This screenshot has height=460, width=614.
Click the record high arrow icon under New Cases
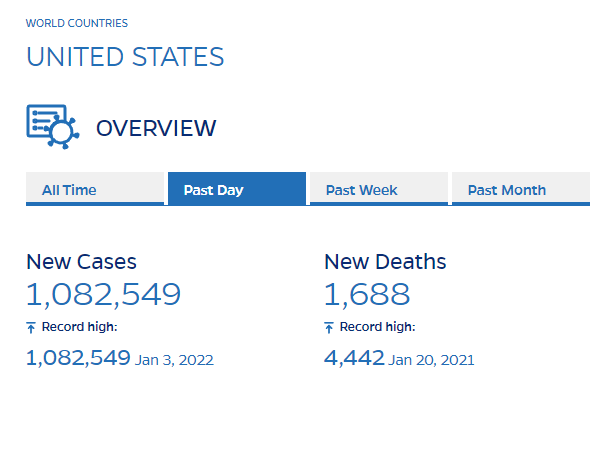point(31,327)
